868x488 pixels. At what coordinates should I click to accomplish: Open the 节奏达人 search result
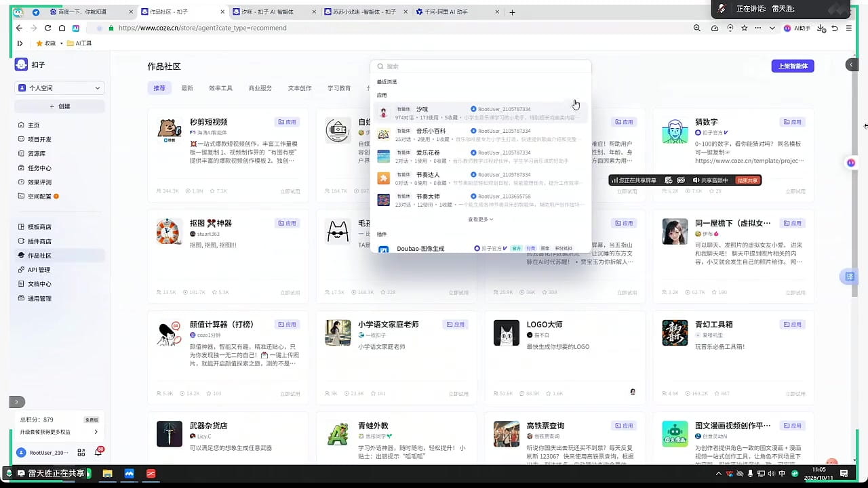(481, 178)
